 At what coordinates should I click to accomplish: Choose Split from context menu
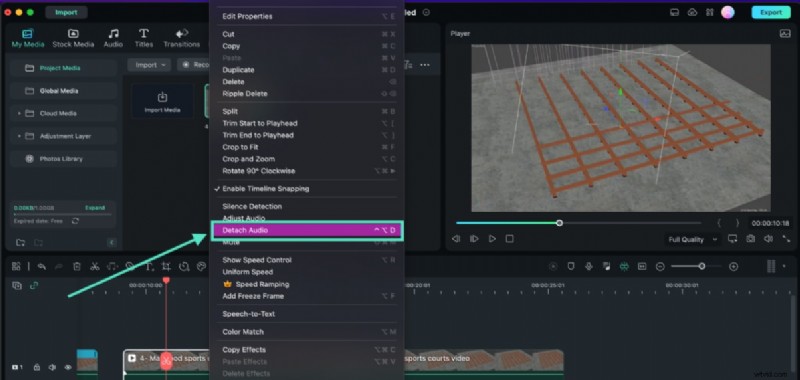[x=307, y=111]
